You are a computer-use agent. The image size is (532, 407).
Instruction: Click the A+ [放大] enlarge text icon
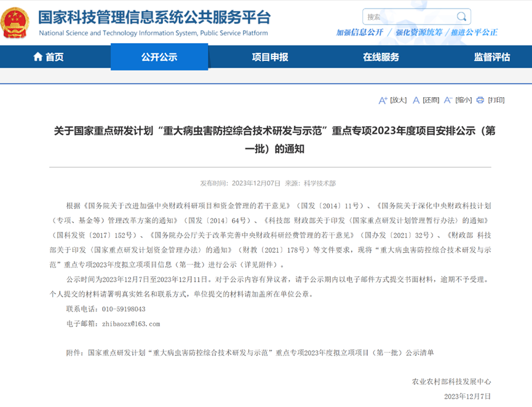[x=383, y=100]
